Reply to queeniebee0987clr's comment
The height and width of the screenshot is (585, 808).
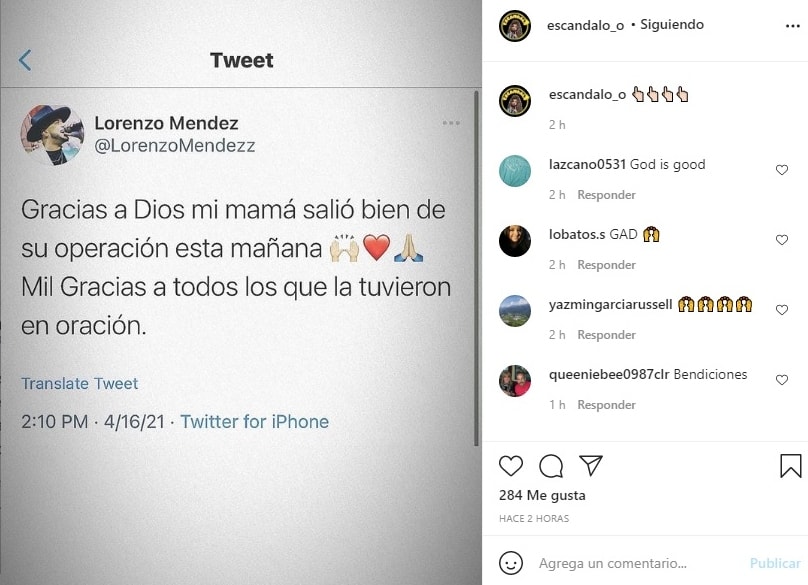click(x=606, y=405)
